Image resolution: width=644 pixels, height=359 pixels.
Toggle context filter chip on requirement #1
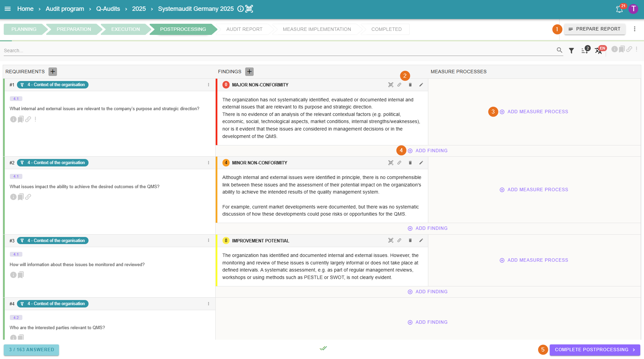pos(53,85)
